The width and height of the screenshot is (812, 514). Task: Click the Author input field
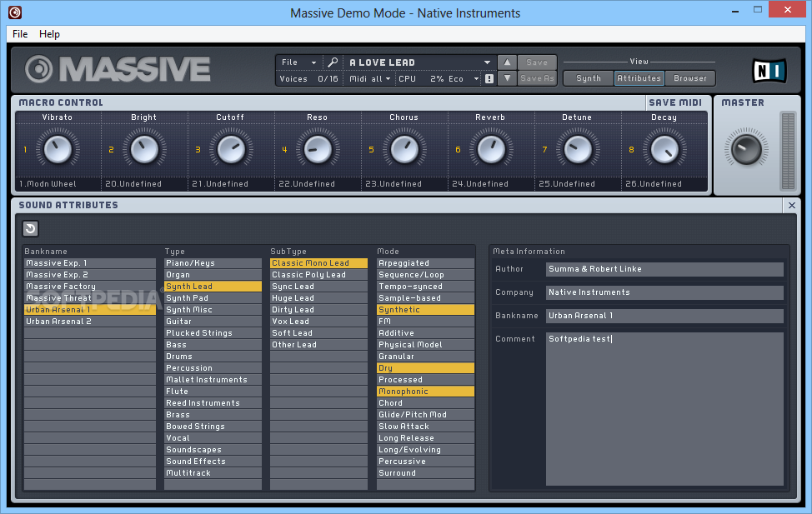[x=665, y=269]
